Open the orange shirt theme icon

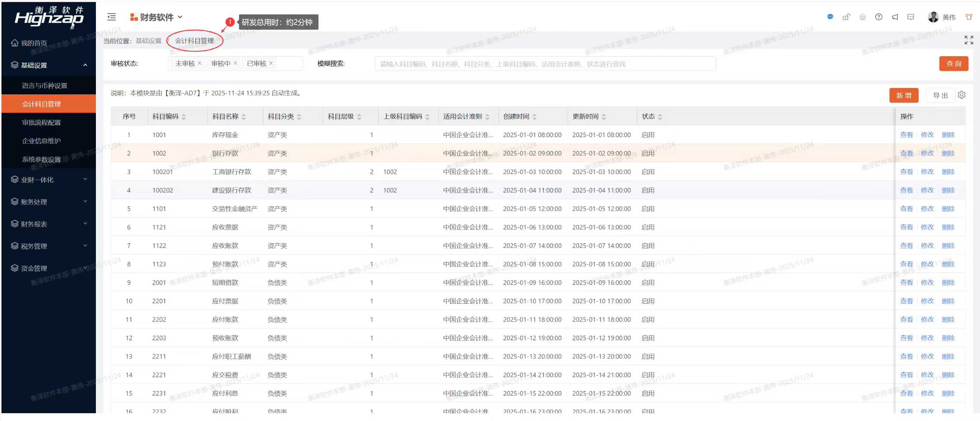tap(968, 17)
